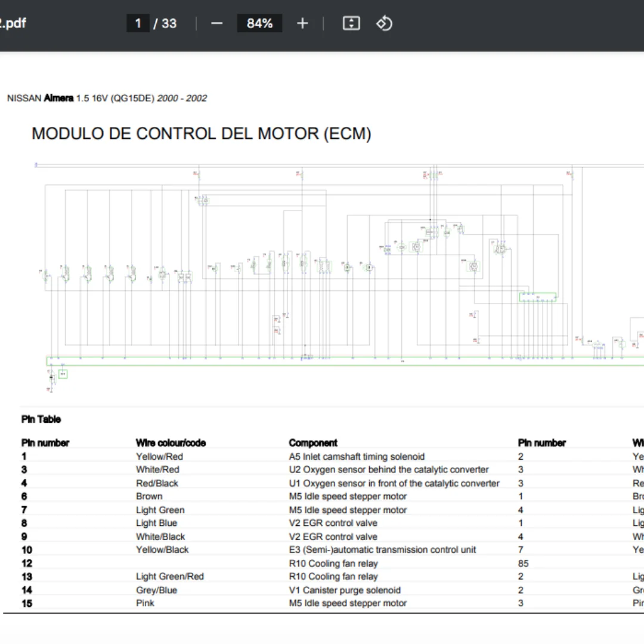Click 'V1 Canister purge solenoid' component

tap(345, 590)
